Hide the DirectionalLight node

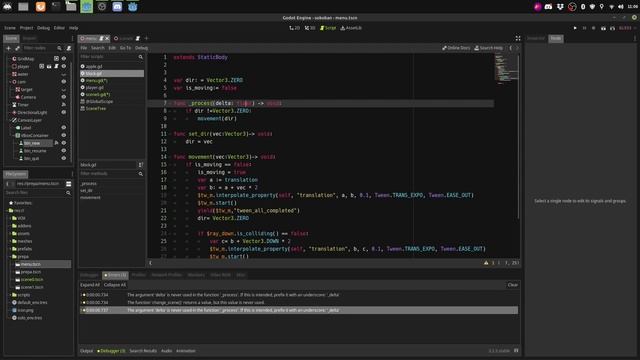(64, 112)
